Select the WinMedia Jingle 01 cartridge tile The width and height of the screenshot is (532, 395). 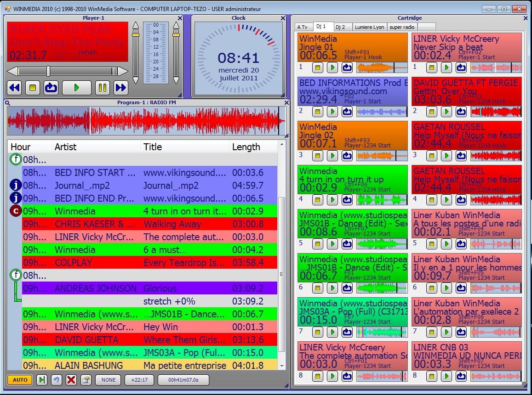[353, 47]
